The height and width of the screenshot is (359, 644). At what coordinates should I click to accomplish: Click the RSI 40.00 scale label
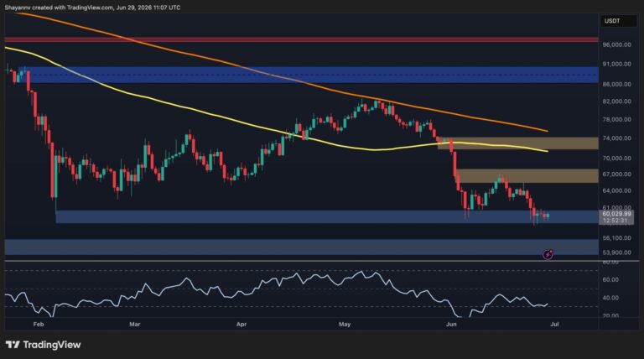click(x=610, y=298)
